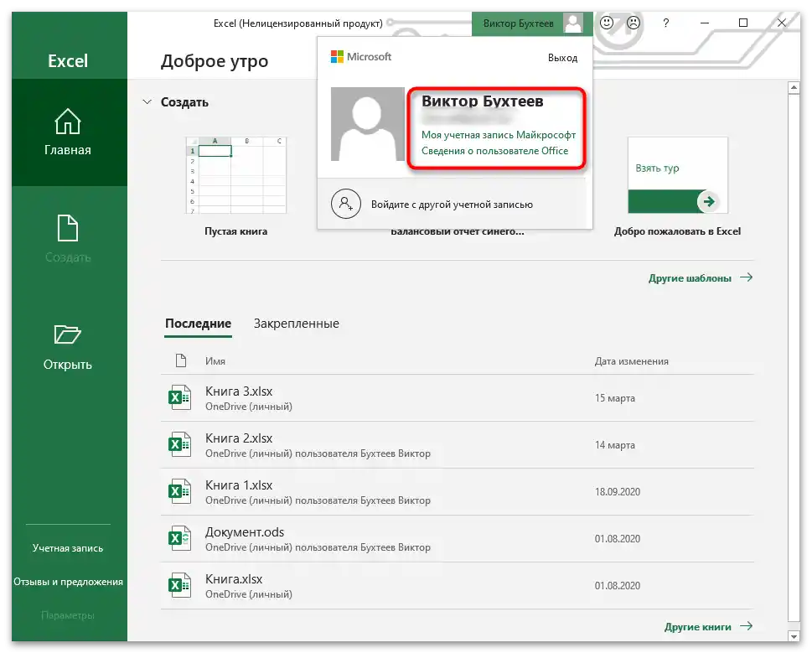
Task: Open the file Документ.ods
Action: (458, 538)
